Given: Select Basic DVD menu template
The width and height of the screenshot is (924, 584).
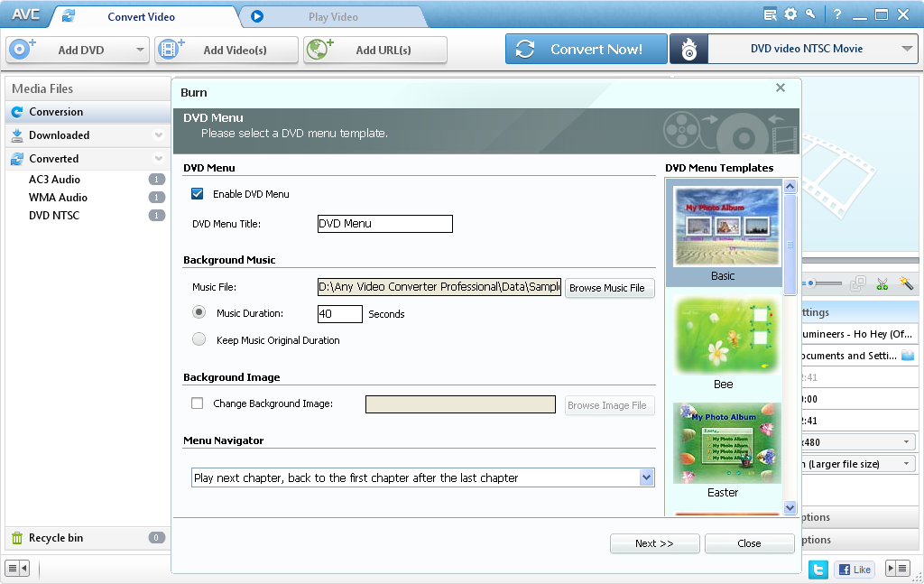Looking at the screenshot, I should point(724,234).
